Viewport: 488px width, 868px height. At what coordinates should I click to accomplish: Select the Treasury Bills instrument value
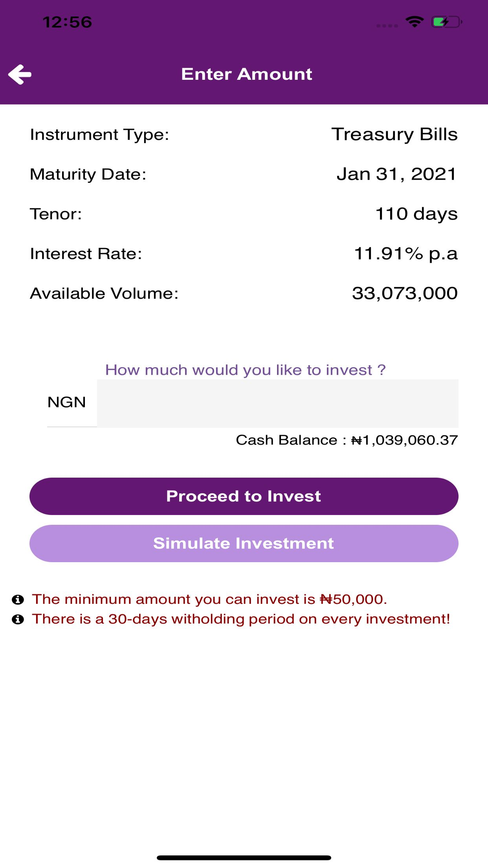[394, 134]
